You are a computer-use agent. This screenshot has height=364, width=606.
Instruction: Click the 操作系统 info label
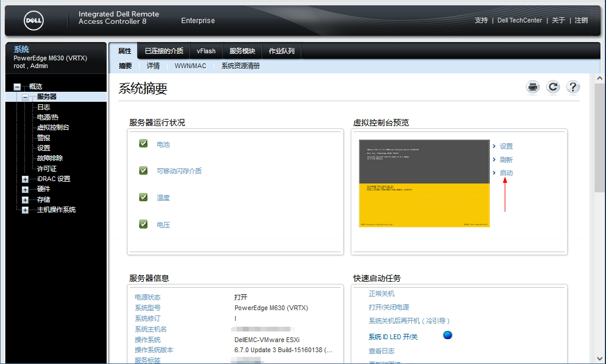click(x=148, y=340)
